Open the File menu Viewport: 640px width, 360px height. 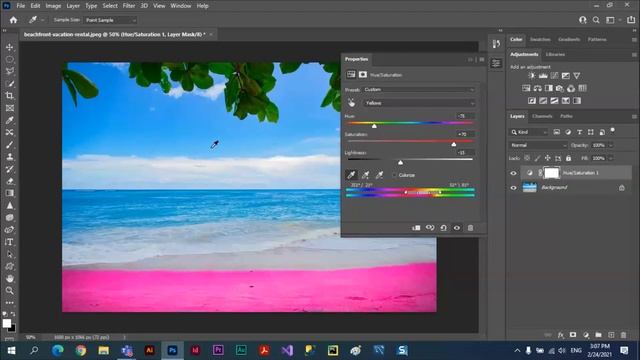point(20,6)
